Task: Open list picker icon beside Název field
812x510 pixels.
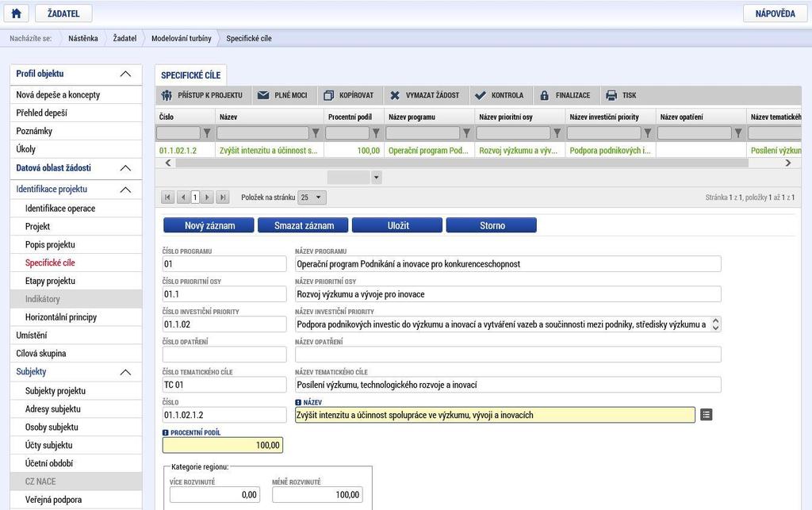Action: [x=706, y=415]
